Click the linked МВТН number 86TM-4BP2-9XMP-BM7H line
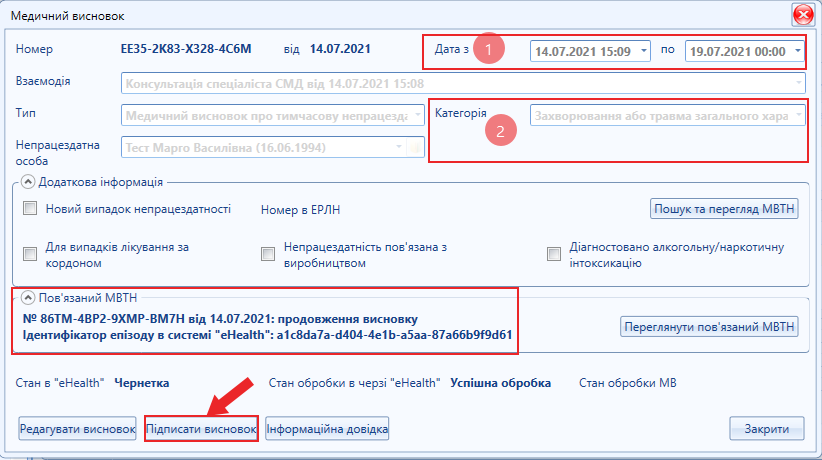Viewport: 822px width, 460px height. 220,319
